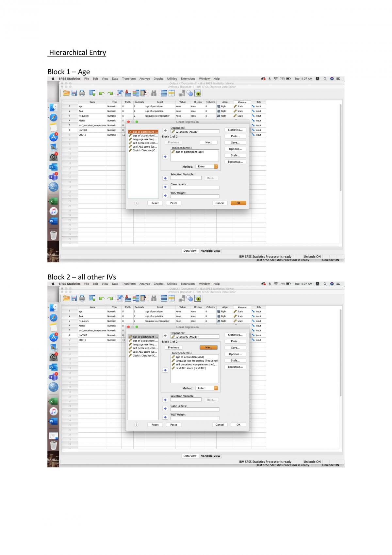The height and width of the screenshot is (555, 392).
Task: Open Excel dock icon in Block 2 screenshot
Action: click(x=53, y=401)
